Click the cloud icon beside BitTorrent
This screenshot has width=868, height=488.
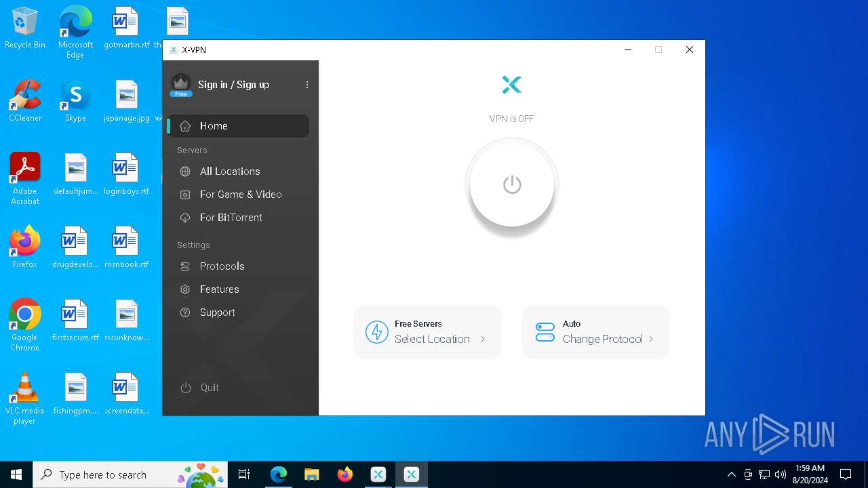pos(185,218)
